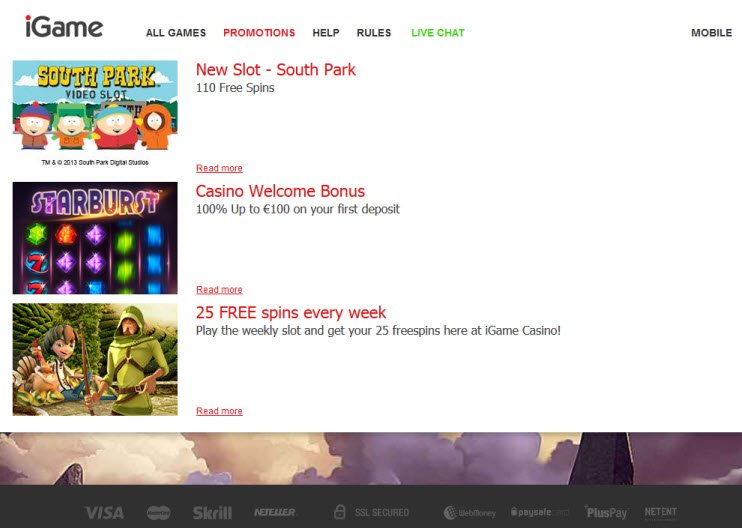Click the VISA payment logo
Screen dimensions: 742x528
click(x=104, y=512)
